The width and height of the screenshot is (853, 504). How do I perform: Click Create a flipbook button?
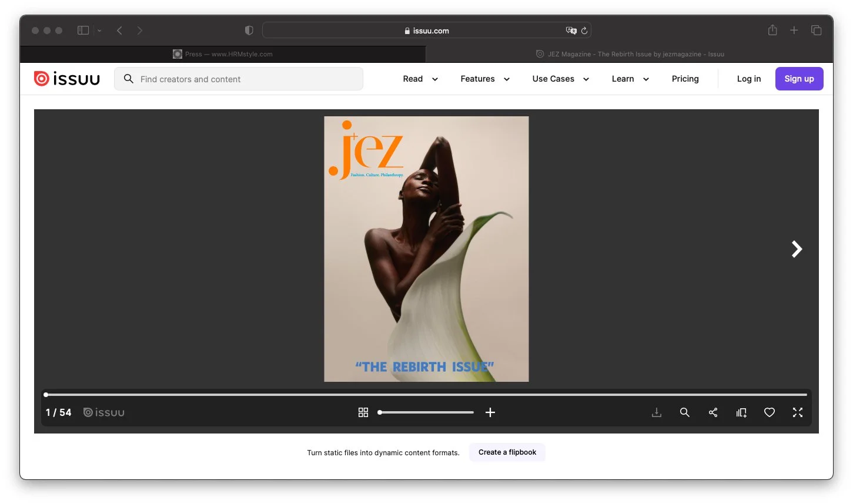pyautogui.click(x=507, y=452)
